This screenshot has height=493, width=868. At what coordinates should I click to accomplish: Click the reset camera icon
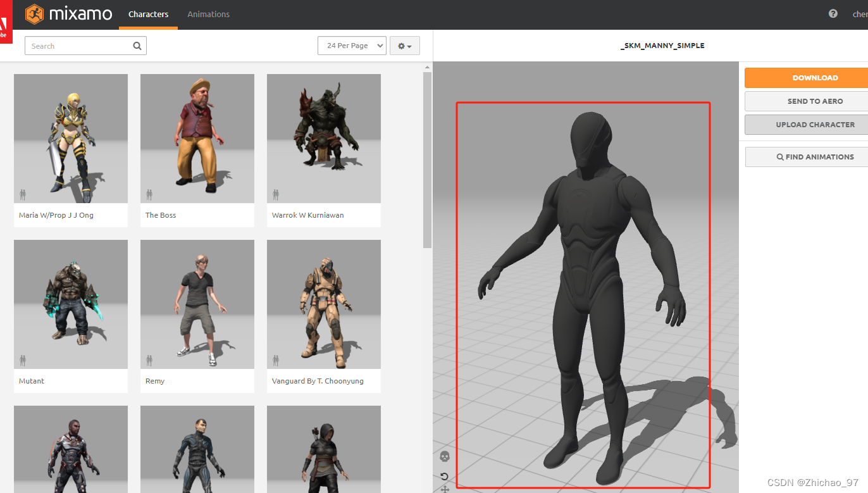(x=445, y=477)
